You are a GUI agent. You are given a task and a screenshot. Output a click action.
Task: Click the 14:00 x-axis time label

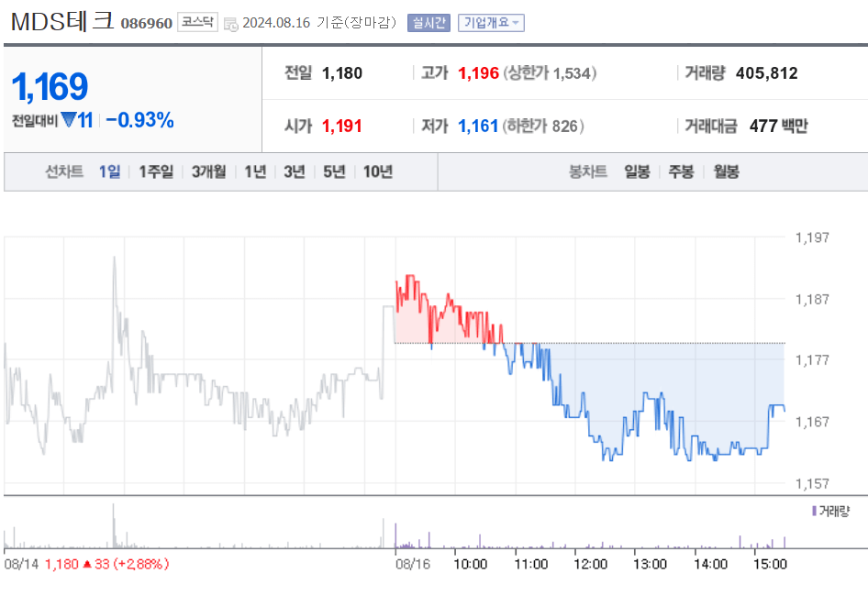(x=711, y=564)
